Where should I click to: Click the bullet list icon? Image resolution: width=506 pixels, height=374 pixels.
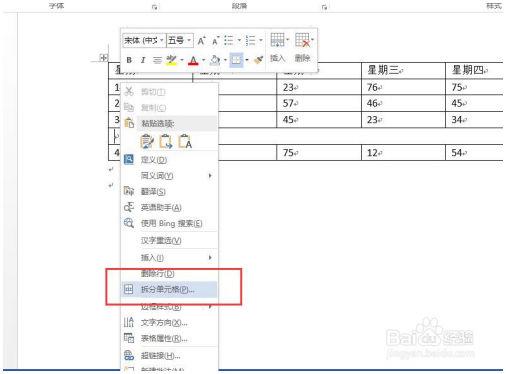coord(229,40)
